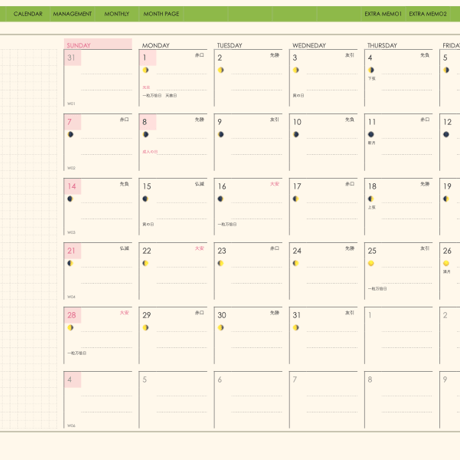Open the EXTRA MEMO1 tab

pyautogui.click(x=383, y=14)
